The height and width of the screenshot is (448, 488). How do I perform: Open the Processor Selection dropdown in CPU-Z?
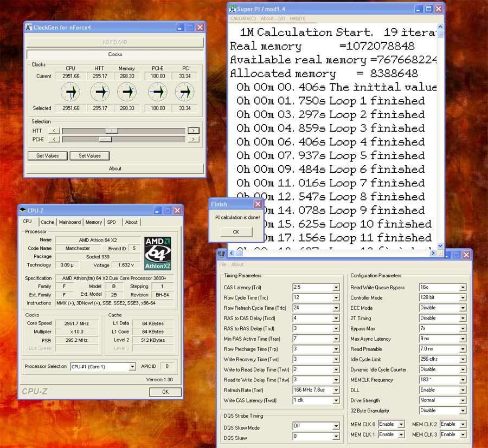click(132, 367)
